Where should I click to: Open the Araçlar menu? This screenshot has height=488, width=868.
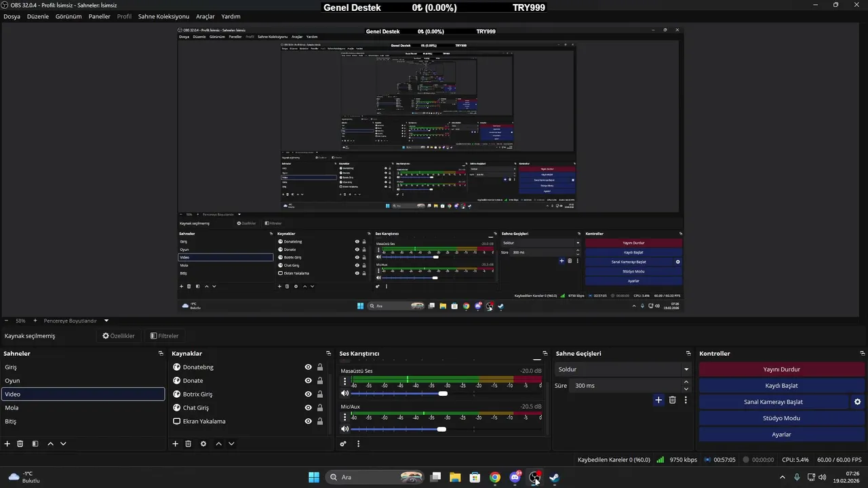(205, 16)
